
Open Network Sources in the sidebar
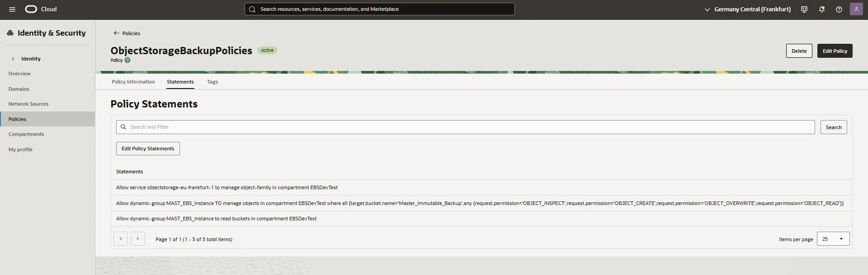tap(28, 104)
